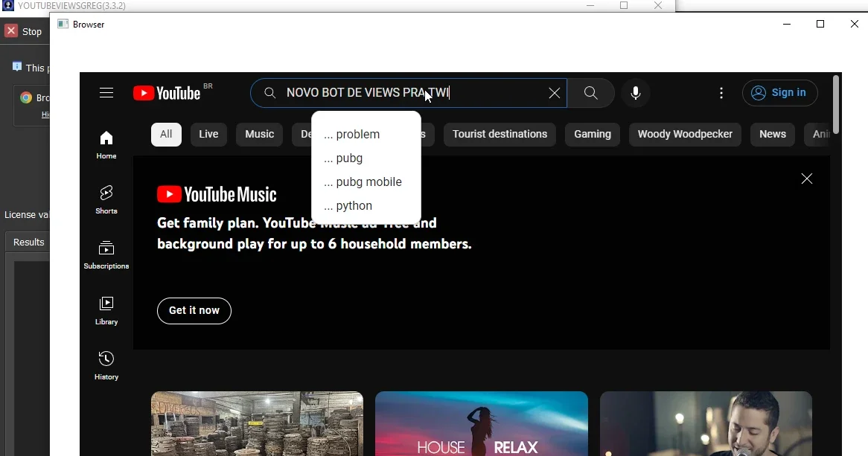Screen dimensions: 868x456
Task: Click the info icon in background window
Action: click(x=17, y=67)
